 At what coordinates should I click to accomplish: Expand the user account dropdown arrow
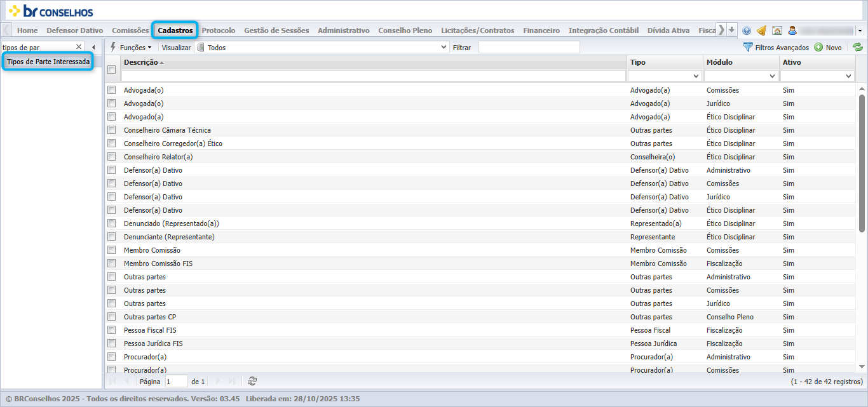(x=860, y=30)
